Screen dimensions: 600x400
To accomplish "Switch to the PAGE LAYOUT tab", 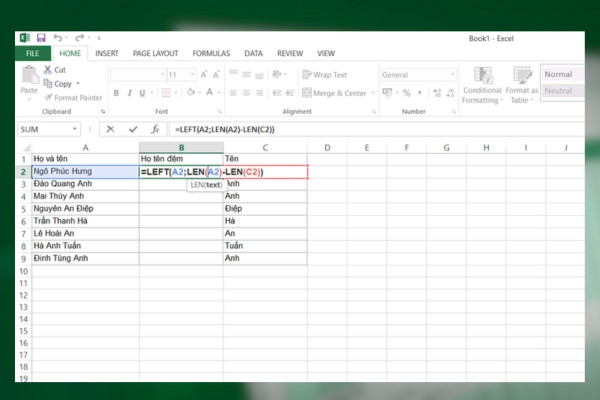I will 155,53.
